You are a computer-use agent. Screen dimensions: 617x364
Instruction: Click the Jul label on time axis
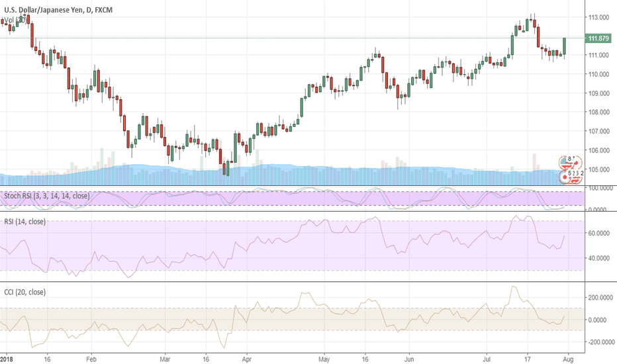point(487,359)
